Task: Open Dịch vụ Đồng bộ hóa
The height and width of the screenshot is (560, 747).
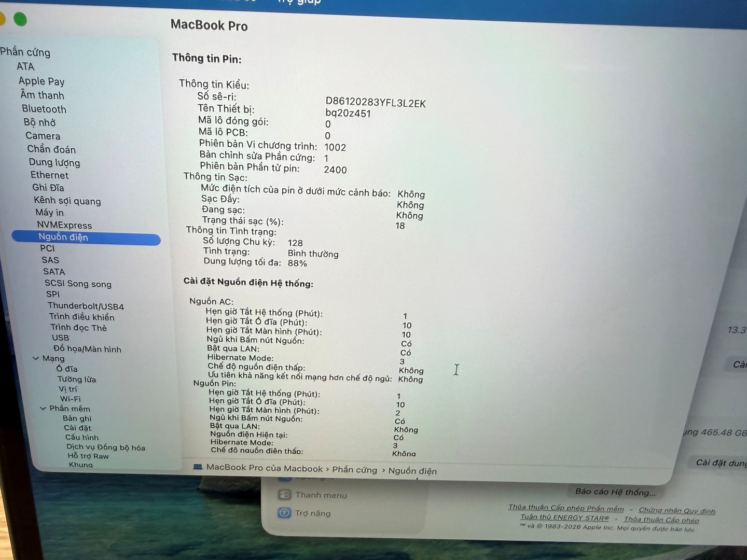Action: click(105, 447)
